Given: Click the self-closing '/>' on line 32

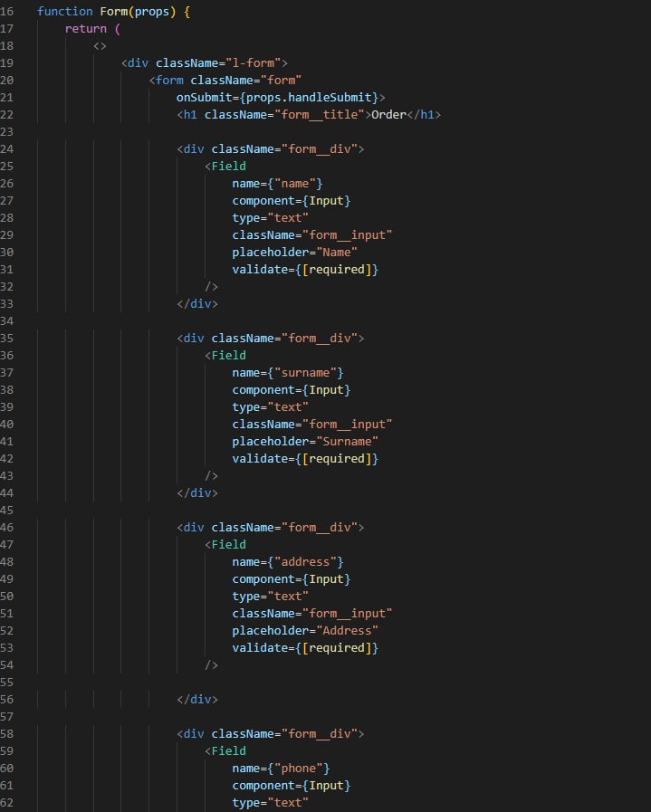Looking at the screenshot, I should click(x=211, y=286).
